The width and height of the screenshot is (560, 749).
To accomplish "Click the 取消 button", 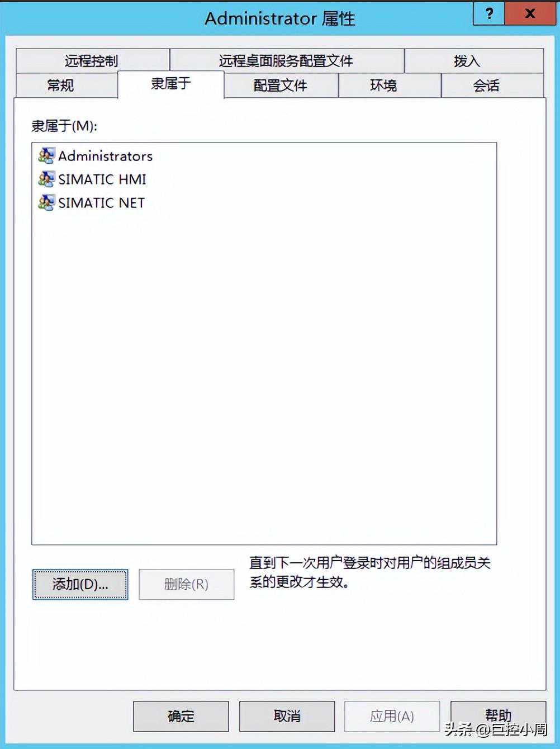I will point(287,717).
